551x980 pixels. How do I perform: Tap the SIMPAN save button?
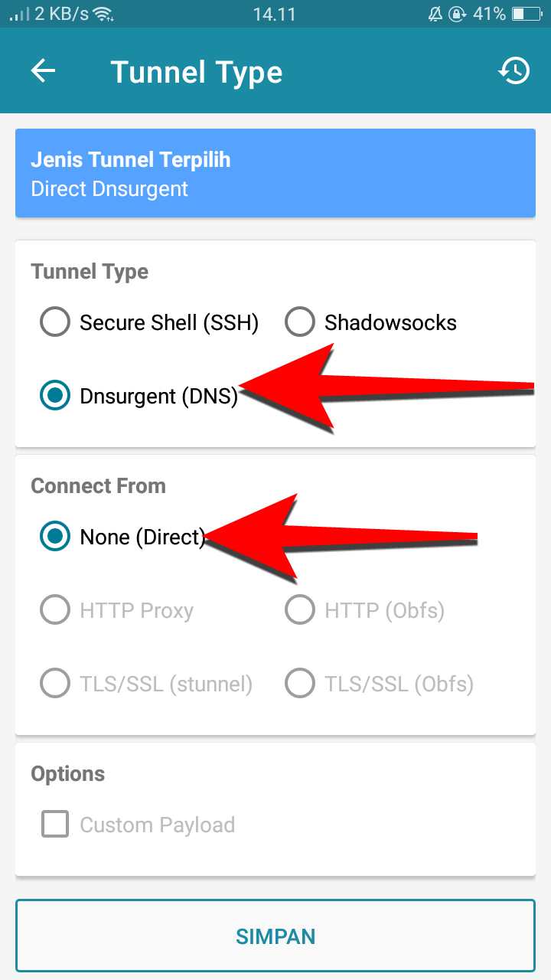[275, 936]
